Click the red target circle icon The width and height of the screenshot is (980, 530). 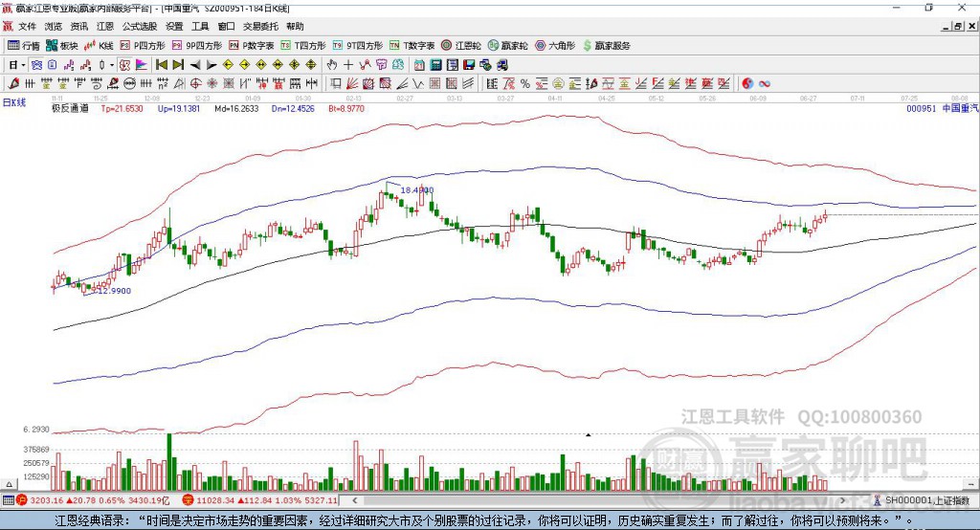[x=195, y=83]
